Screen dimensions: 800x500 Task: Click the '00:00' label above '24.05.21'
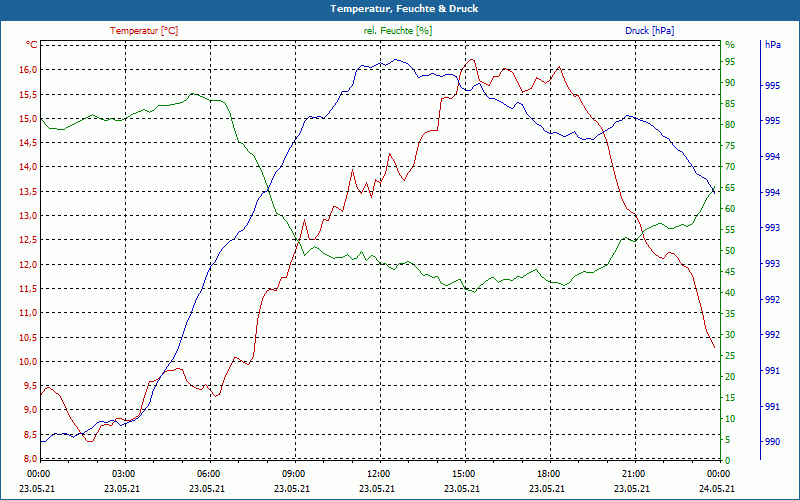[x=717, y=473]
